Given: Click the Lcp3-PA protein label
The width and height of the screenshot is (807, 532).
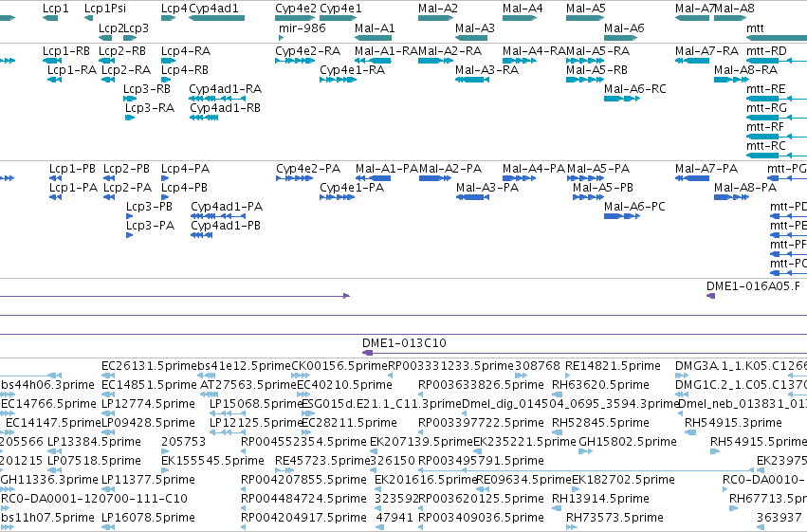Looking at the screenshot, I should tap(150, 226).
